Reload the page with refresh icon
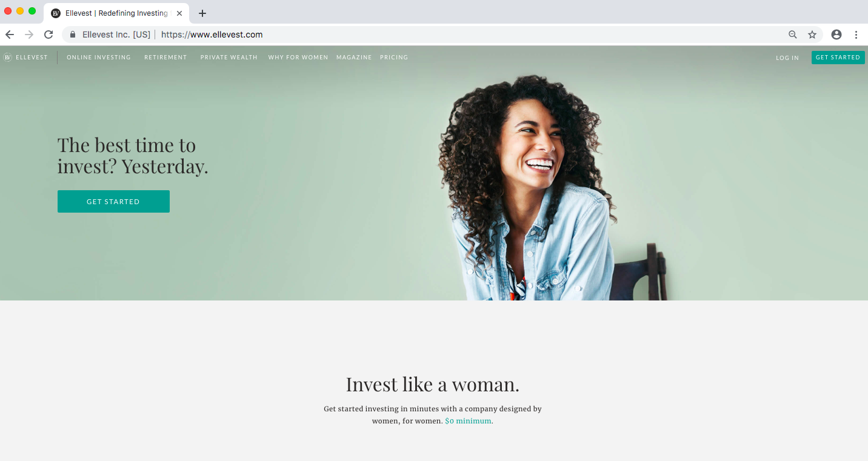The width and height of the screenshot is (868, 461). coord(48,35)
